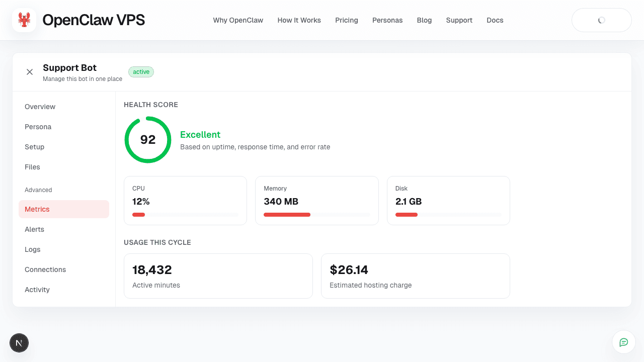Open the Pricing page from the navbar

click(347, 20)
